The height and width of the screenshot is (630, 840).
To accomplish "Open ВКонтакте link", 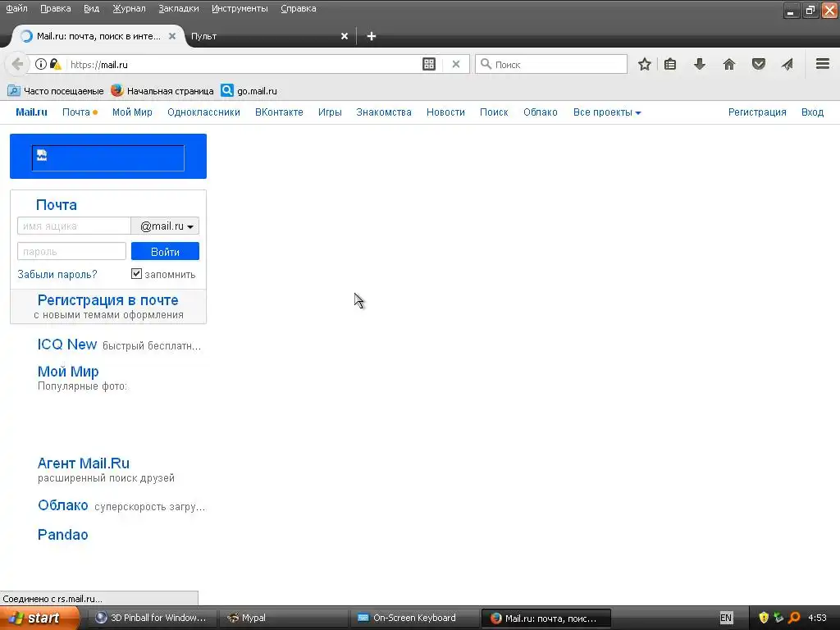I will tap(279, 112).
